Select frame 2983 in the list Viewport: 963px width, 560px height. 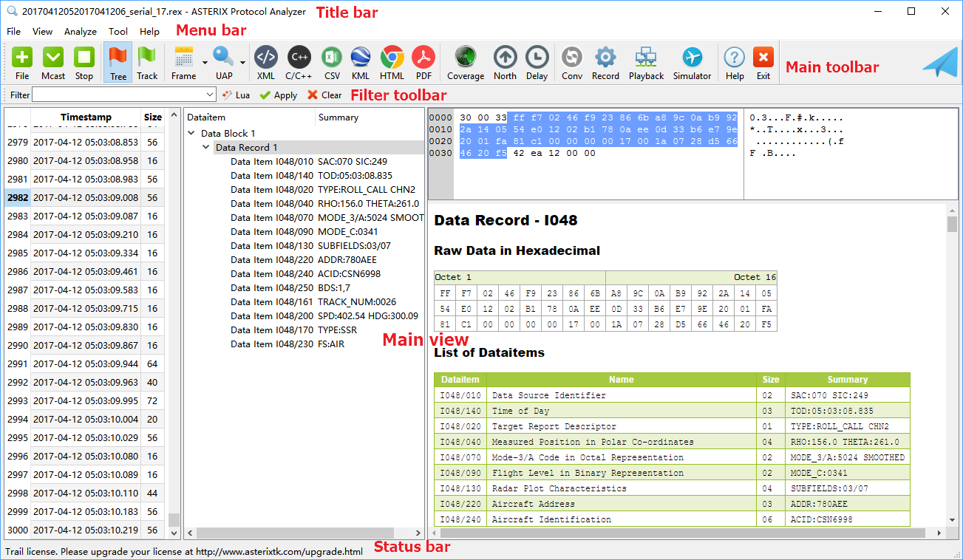pos(84,216)
